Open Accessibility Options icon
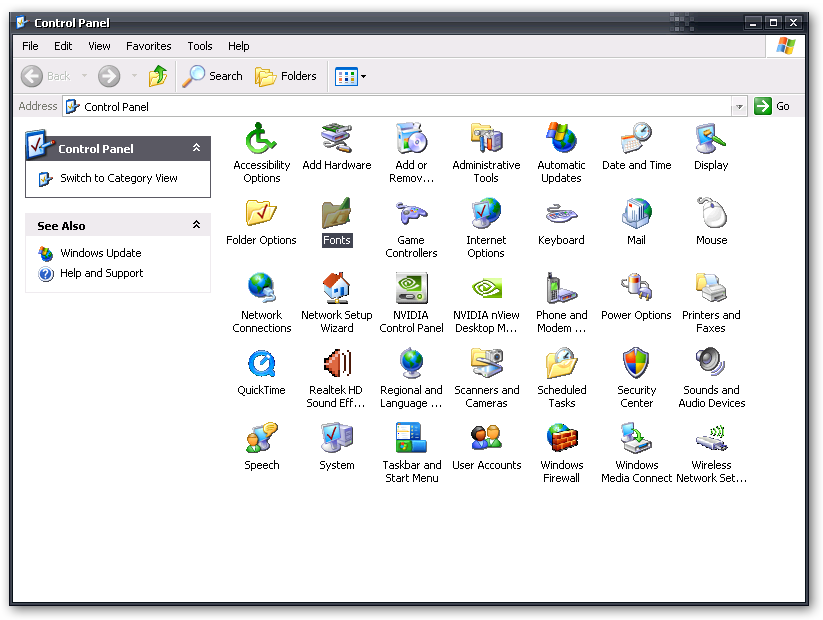This screenshot has height=620, width=823. pyautogui.click(x=261, y=139)
